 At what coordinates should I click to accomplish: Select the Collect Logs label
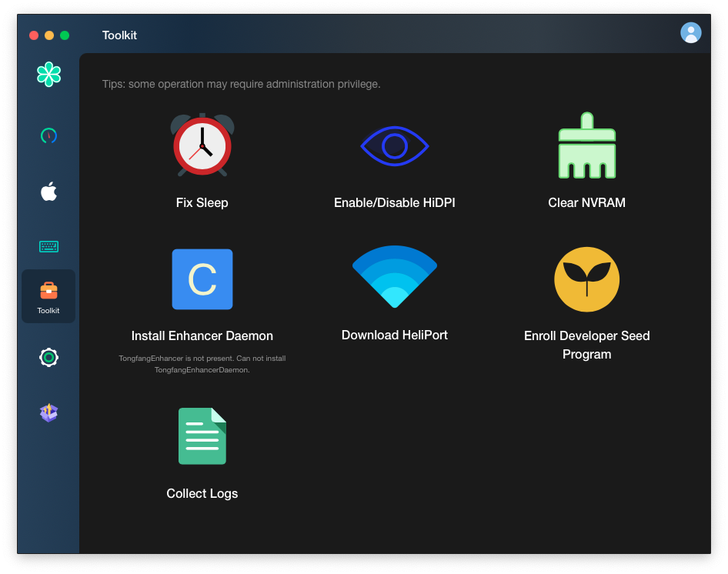coord(202,494)
